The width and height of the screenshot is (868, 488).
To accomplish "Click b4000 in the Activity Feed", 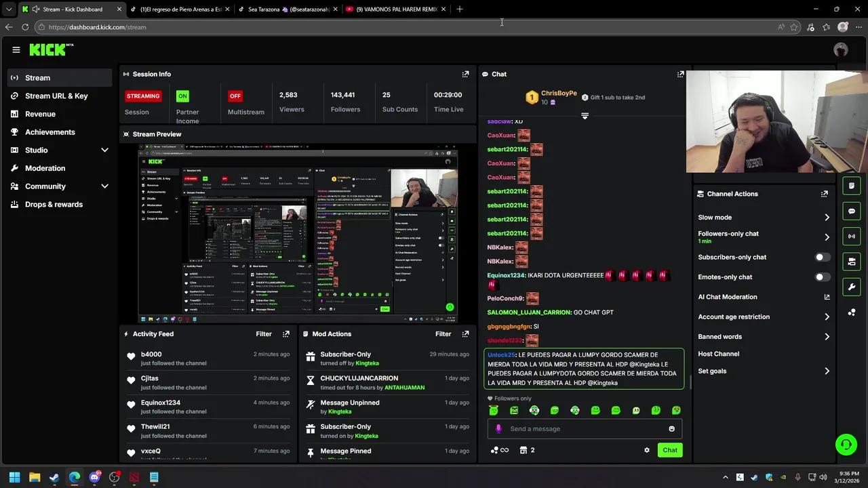I will [x=151, y=354].
